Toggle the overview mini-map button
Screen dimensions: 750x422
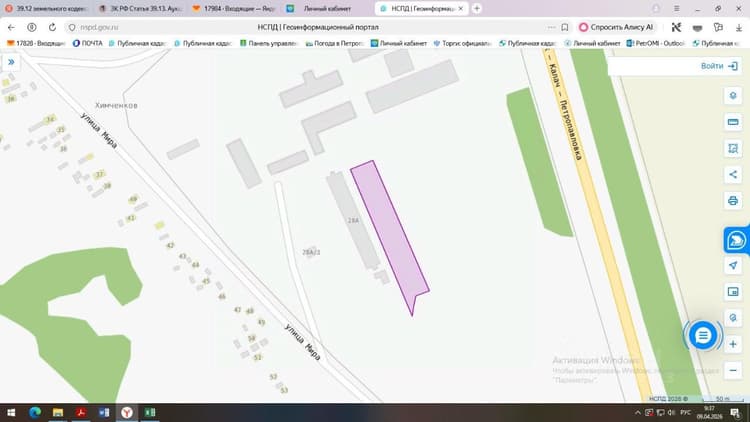point(733,291)
